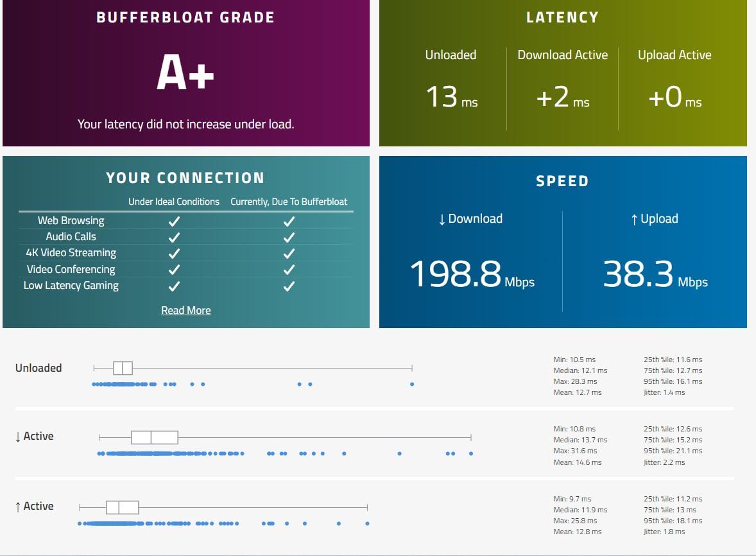Click the Unloaded Median: 12.1 ms stat
This screenshot has width=756, height=556.
pyautogui.click(x=581, y=370)
